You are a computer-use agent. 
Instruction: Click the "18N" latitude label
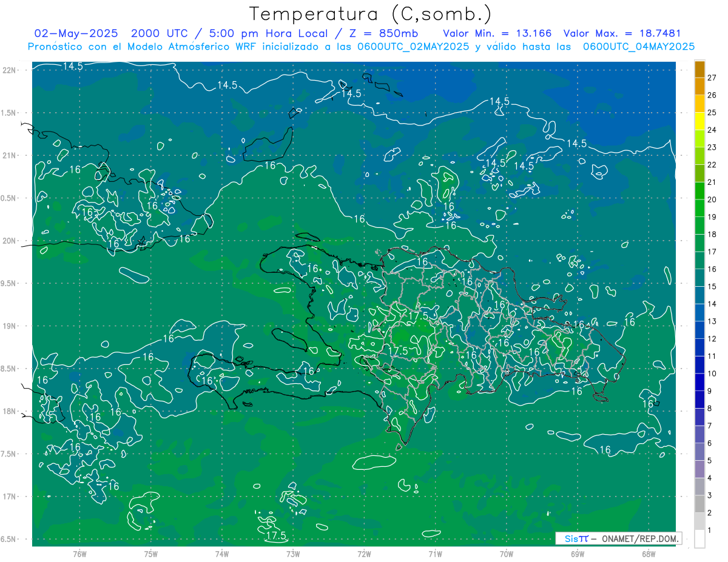10,412
